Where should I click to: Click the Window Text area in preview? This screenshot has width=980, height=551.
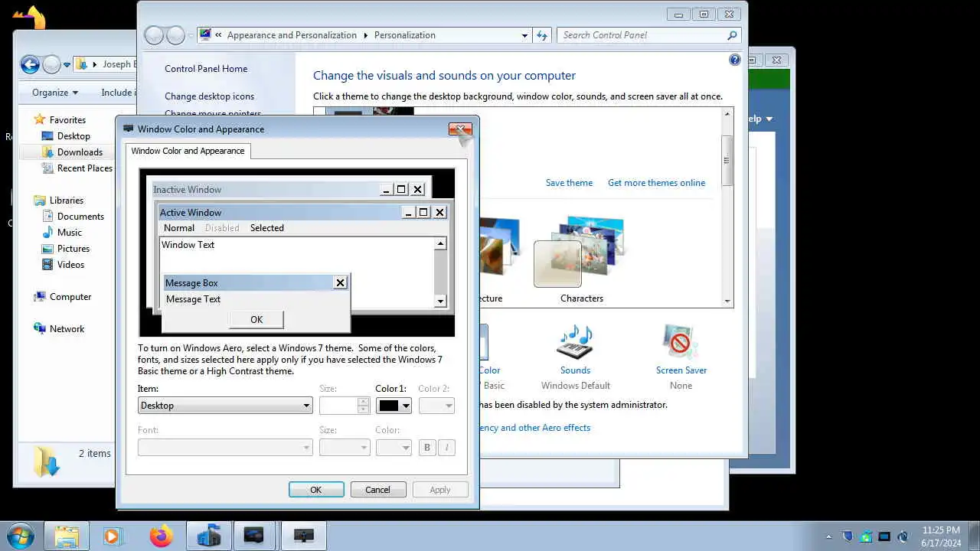pos(297,255)
